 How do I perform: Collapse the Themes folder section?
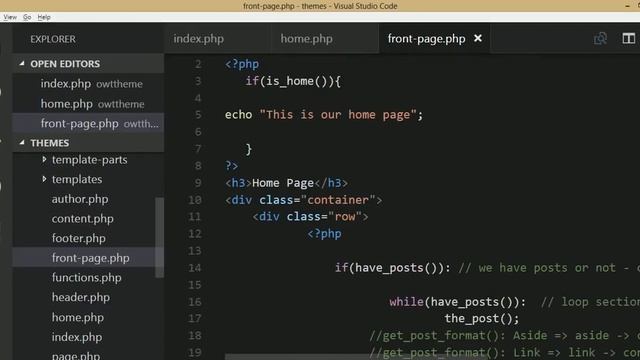pos(88,143)
